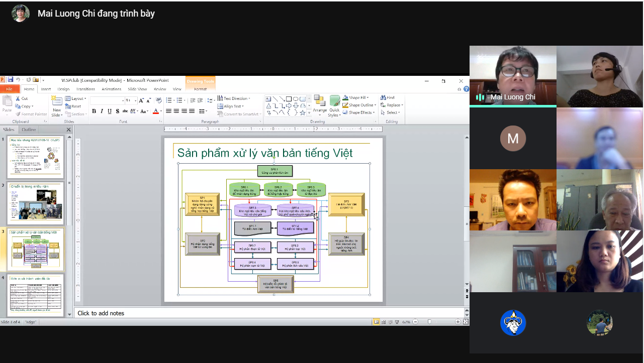Image resolution: width=644 pixels, height=363 pixels.
Task: Click the Reset slide button
Action: (x=74, y=106)
